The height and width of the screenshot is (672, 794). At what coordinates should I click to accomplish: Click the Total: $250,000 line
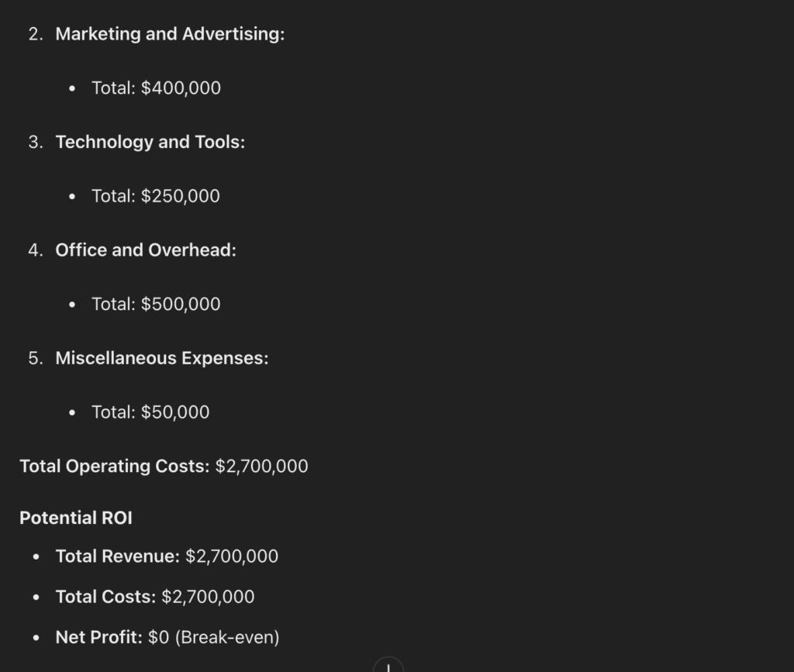(x=155, y=196)
